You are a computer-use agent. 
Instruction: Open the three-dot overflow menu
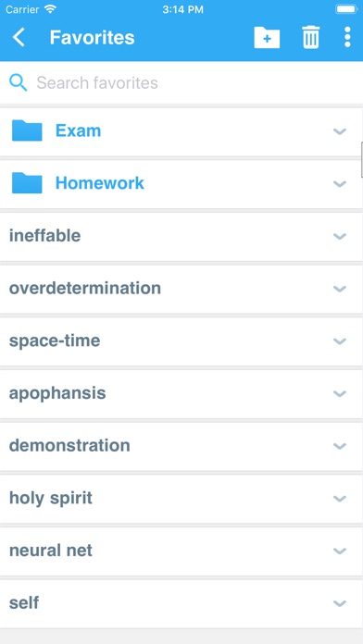[347, 37]
